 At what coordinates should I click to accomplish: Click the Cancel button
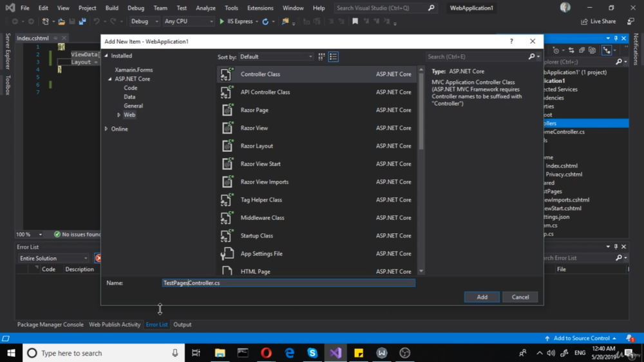[520, 297]
